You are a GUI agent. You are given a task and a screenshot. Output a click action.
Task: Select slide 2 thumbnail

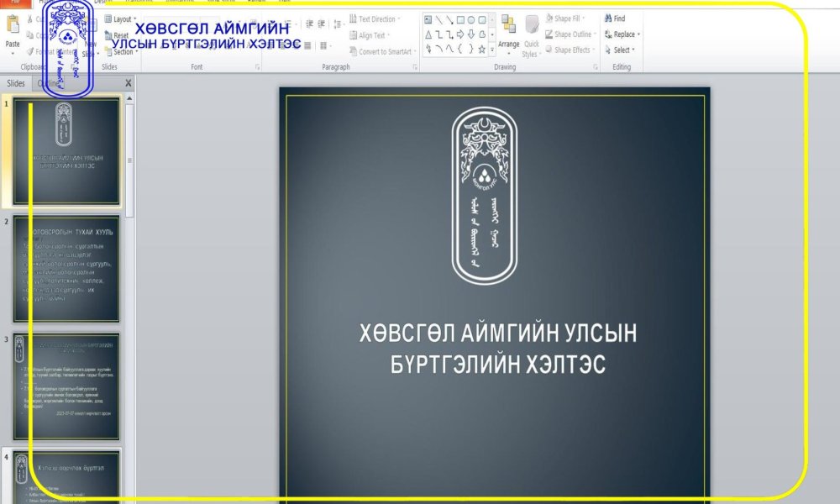click(66, 268)
